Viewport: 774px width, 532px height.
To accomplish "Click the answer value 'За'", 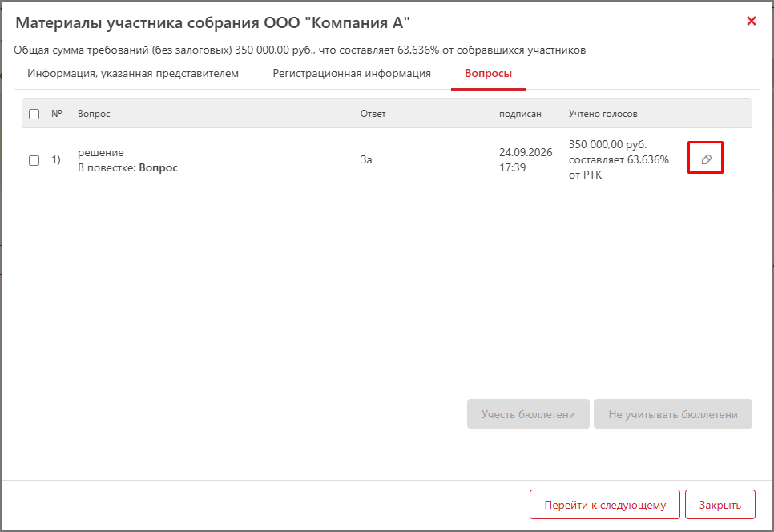I will 366,159.
